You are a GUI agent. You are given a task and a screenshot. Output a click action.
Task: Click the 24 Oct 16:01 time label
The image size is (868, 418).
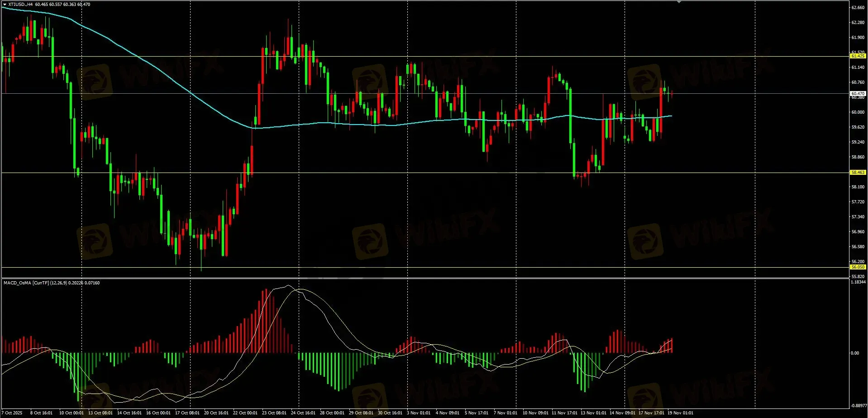(303, 413)
